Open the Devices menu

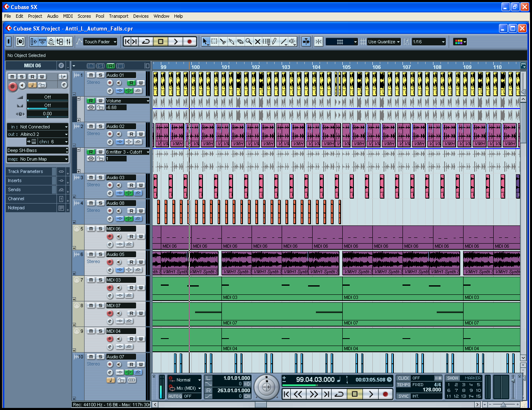(141, 16)
